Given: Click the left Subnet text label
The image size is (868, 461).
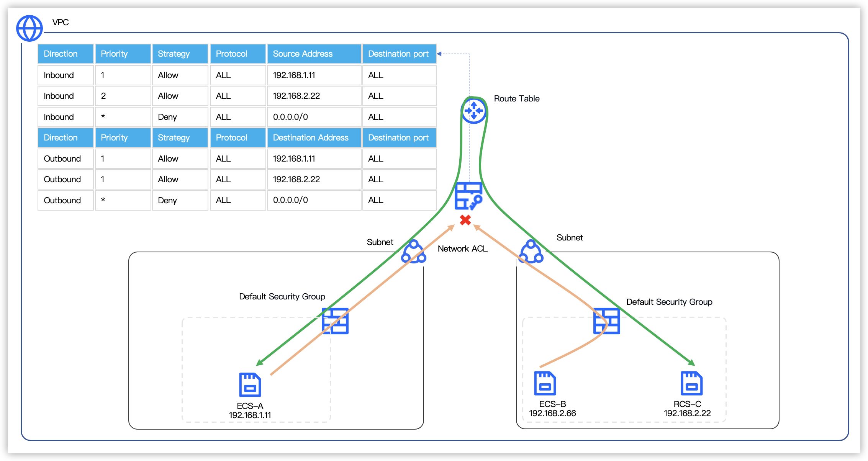Looking at the screenshot, I should pos(380,242).
